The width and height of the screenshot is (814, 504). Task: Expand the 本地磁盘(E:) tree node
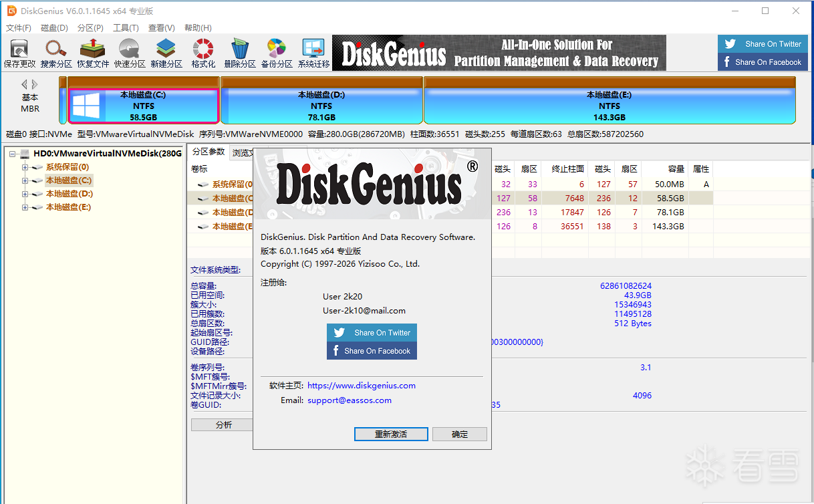tap(25, 207)
